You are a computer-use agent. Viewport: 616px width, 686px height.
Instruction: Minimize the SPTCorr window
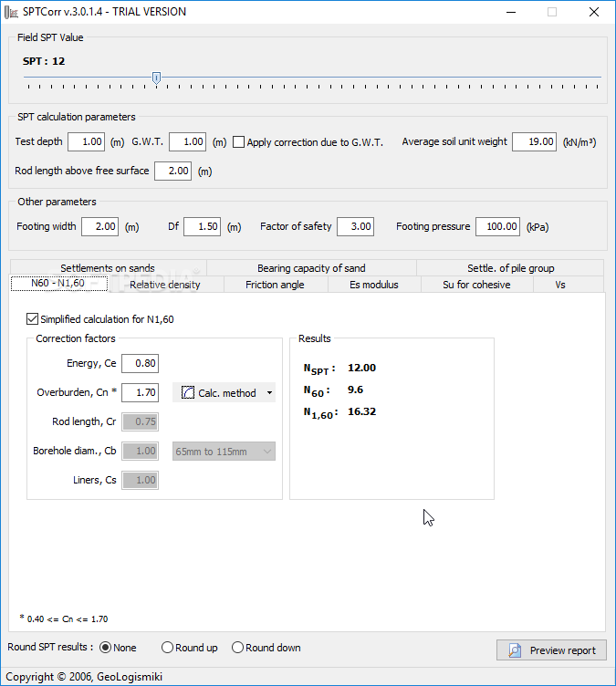511,12
